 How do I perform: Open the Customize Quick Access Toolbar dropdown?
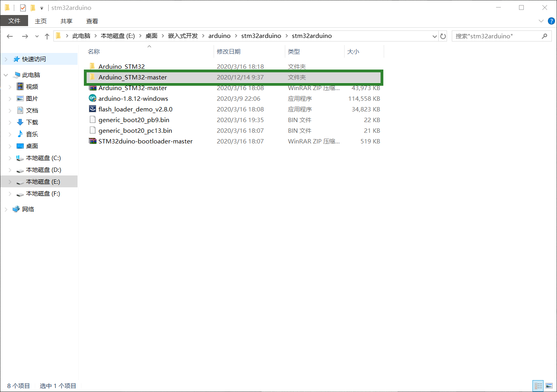click(x=42, y=8)
